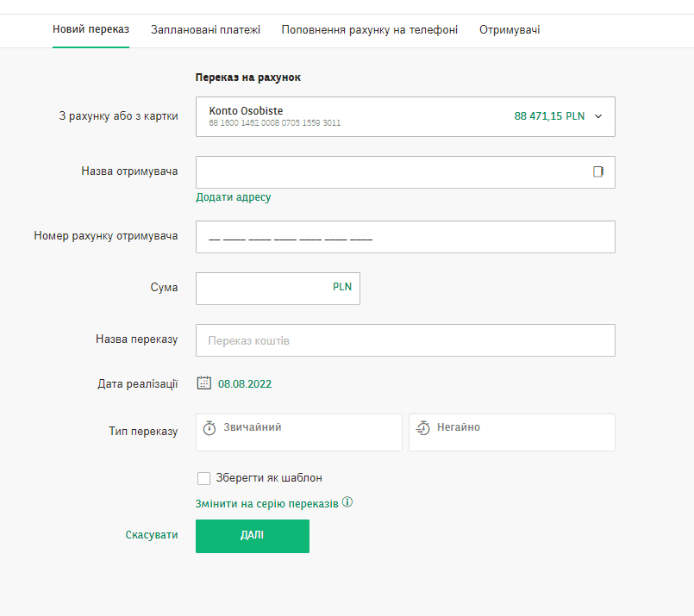Click Змінити на серію переказів link

[267, 503]
